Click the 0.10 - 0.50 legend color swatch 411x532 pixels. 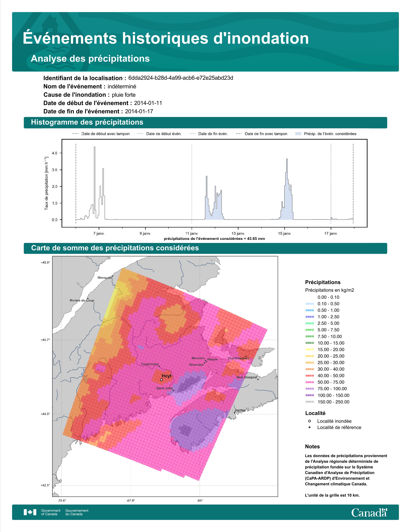pyautogui.click(x=309, y=304)
